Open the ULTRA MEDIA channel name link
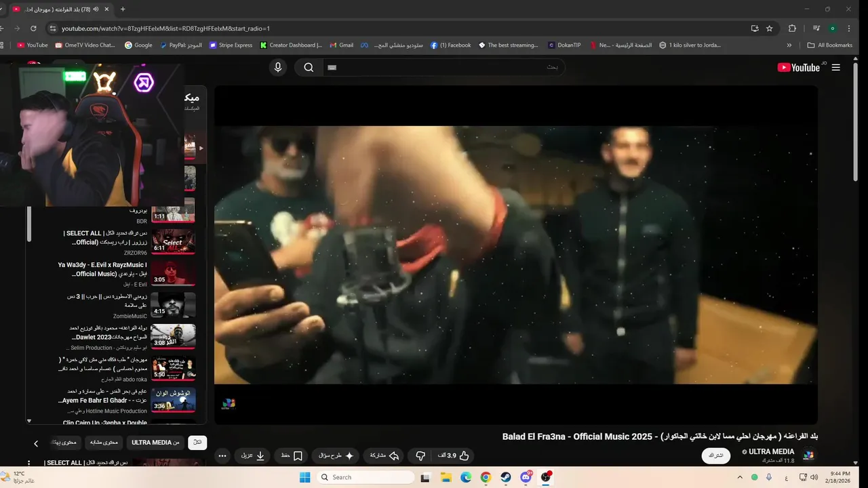This screenshot has height=488, width=868. 772,451
